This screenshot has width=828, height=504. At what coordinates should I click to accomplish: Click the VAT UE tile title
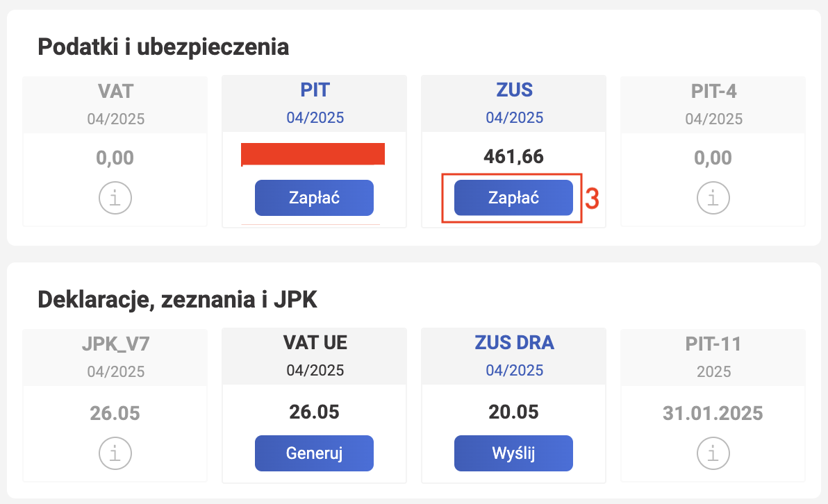pyautogui.click(x=315, y=343)
